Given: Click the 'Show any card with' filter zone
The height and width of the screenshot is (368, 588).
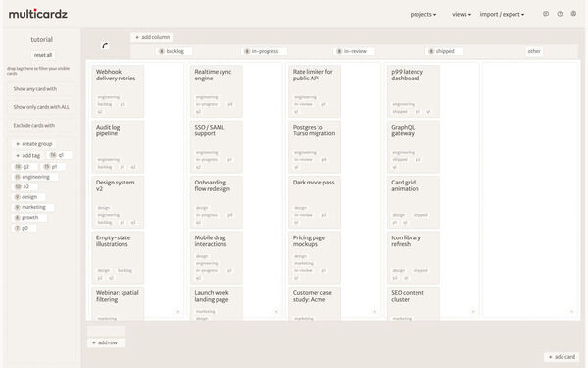Looking at the screenshot, I should coord(41,89).
